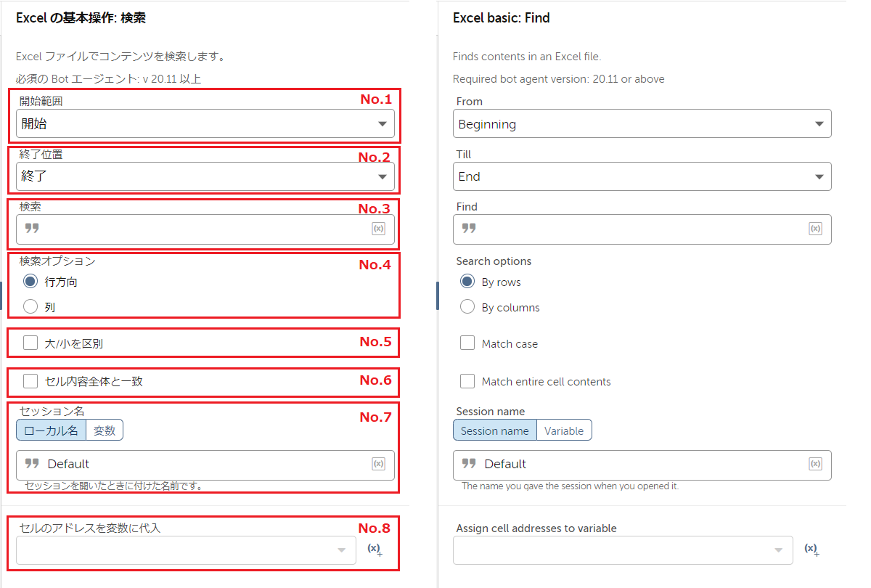This screenshot has height=588, width=871.
Task: Click the heading "Excel basic: Find"
Action: [502, 18]
